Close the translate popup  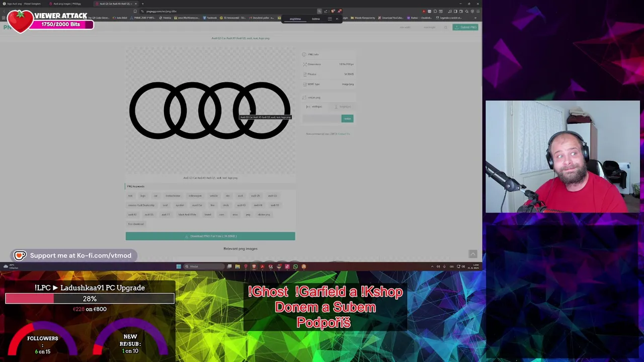point(337,19)
